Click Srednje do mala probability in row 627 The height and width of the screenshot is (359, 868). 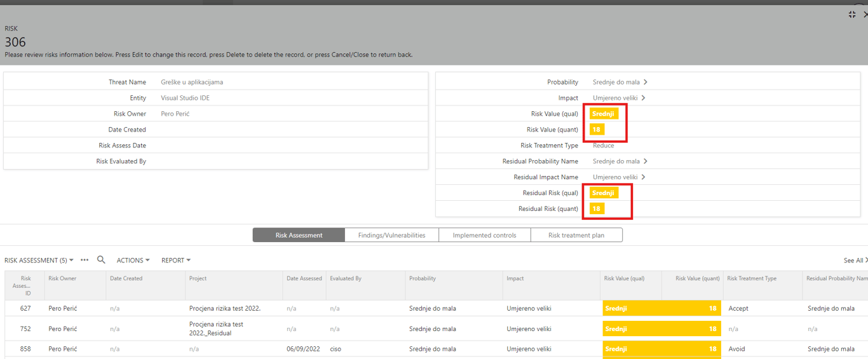(433, 308)
